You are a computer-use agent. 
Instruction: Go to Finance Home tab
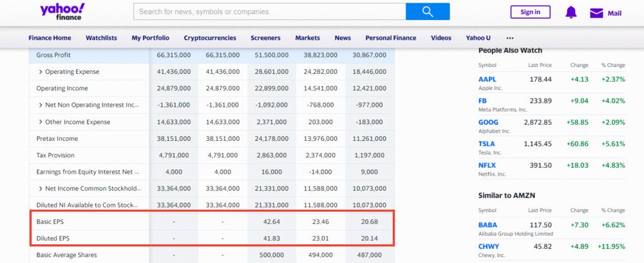click(x=50, y=38)
